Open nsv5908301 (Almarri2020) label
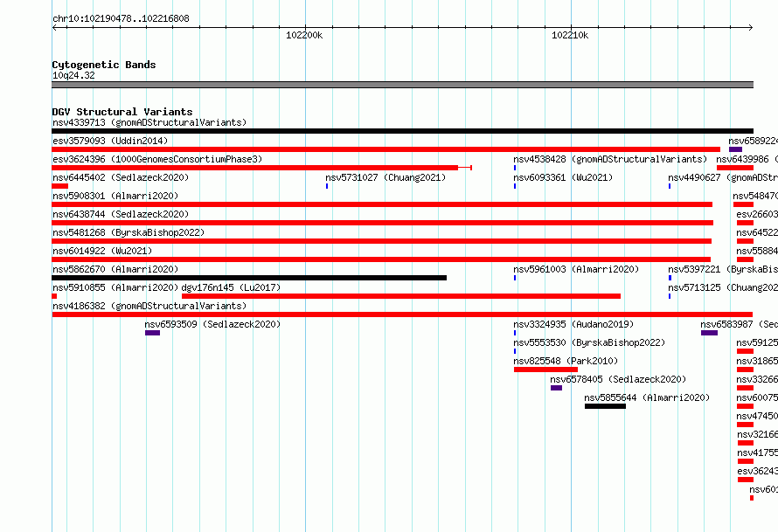The height and width of the screenshot is (532, 778). click(115, 196)
